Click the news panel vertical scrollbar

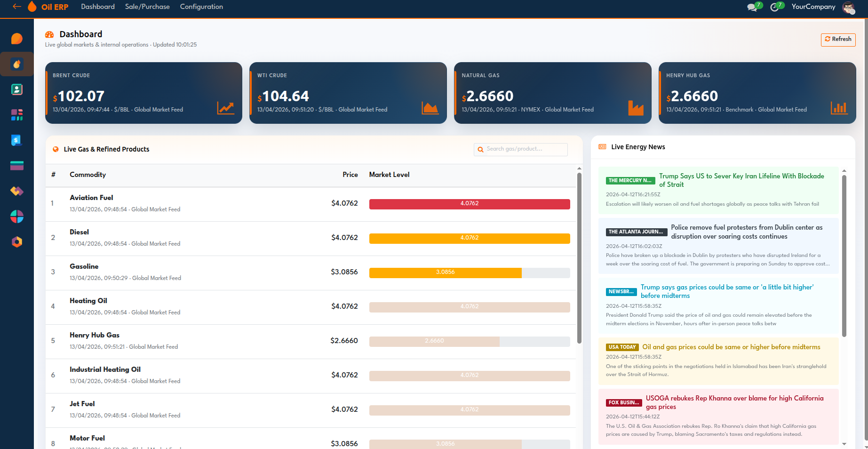[844, 256]
